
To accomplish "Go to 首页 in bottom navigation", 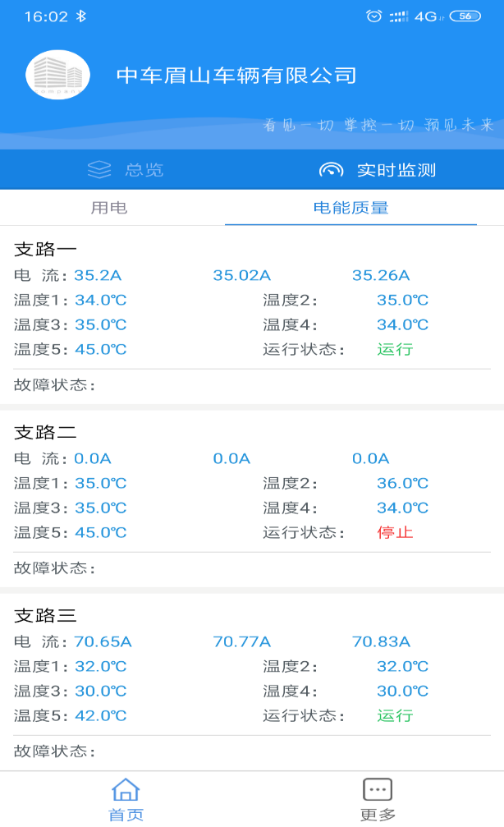I will [126, 799].
